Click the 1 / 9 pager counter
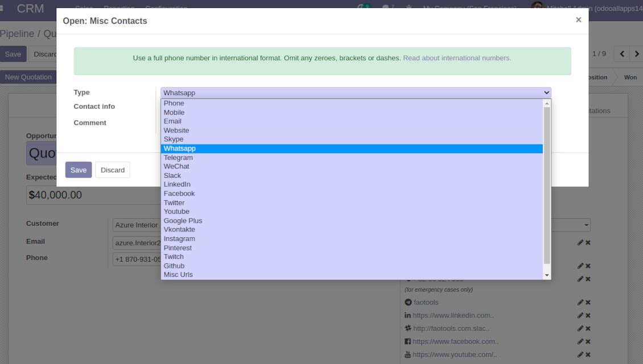The image size is (643, 364). [599, 53]
